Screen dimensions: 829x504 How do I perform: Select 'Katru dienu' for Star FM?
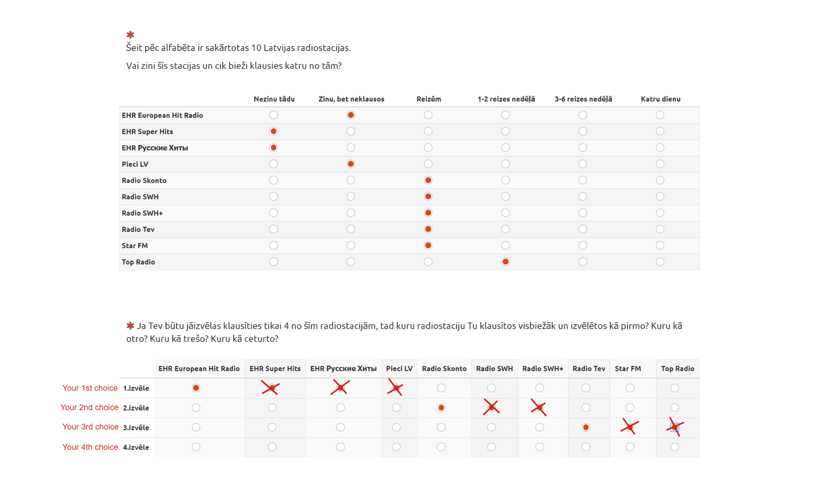(660, 245)
